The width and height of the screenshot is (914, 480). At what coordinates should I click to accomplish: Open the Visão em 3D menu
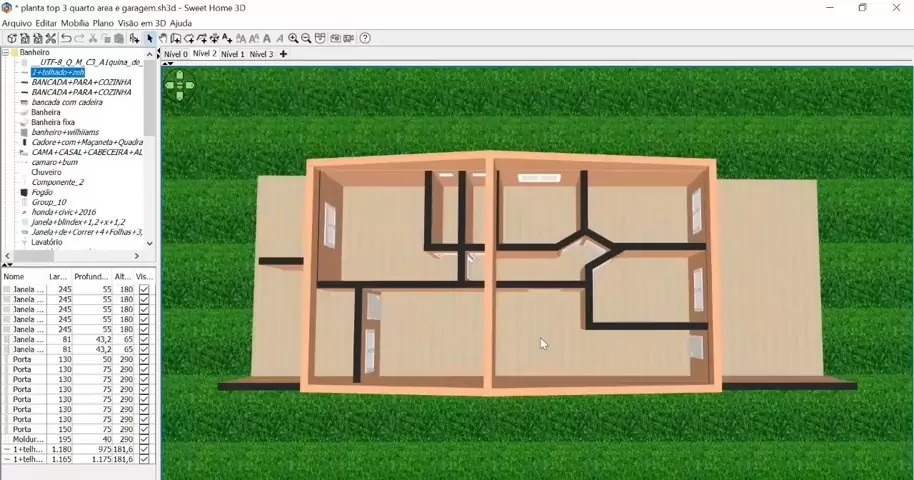point(142,23)
